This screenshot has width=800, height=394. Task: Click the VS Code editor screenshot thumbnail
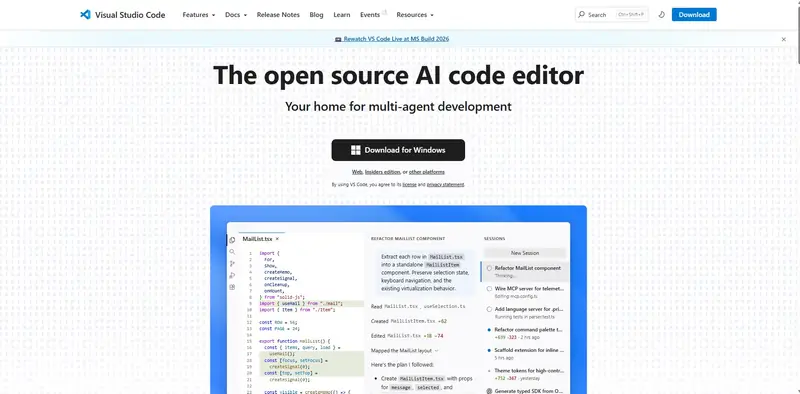(x=398, y=300)
